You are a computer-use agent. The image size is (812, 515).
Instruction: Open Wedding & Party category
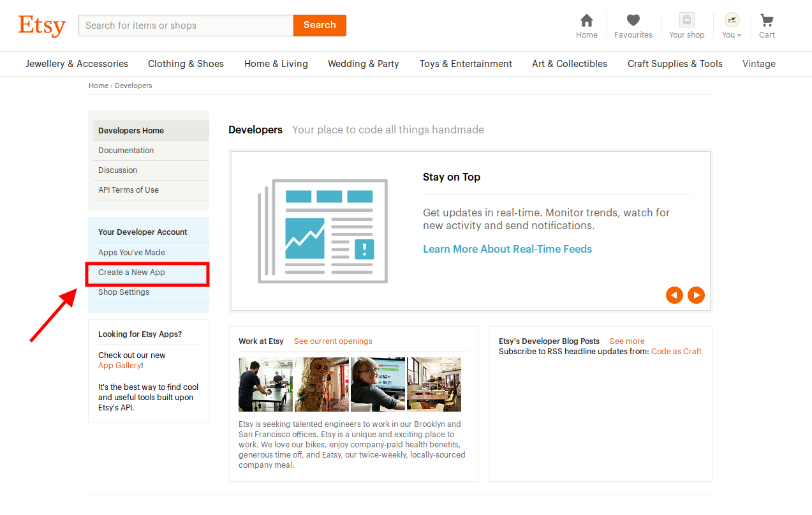(364, 64)
